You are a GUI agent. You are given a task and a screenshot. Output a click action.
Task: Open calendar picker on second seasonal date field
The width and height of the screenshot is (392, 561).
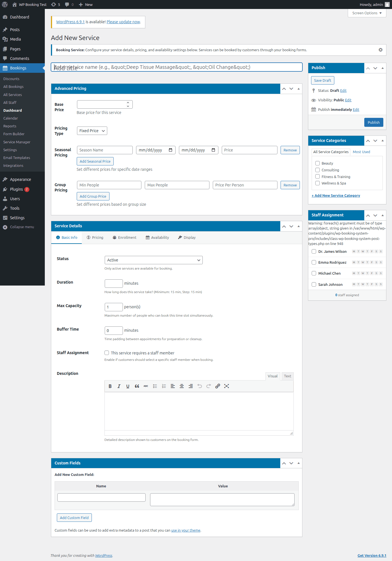[213, 150]
